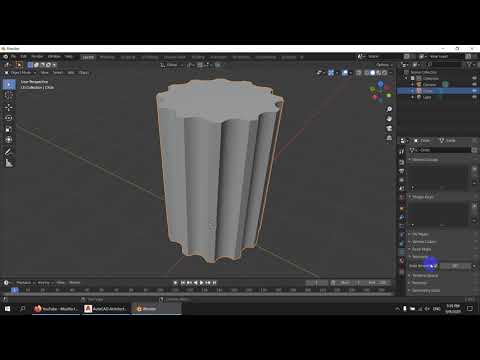Expand the Geometry Data panel
The height and width of the screenshot is (360, 480).
point(425,291)
